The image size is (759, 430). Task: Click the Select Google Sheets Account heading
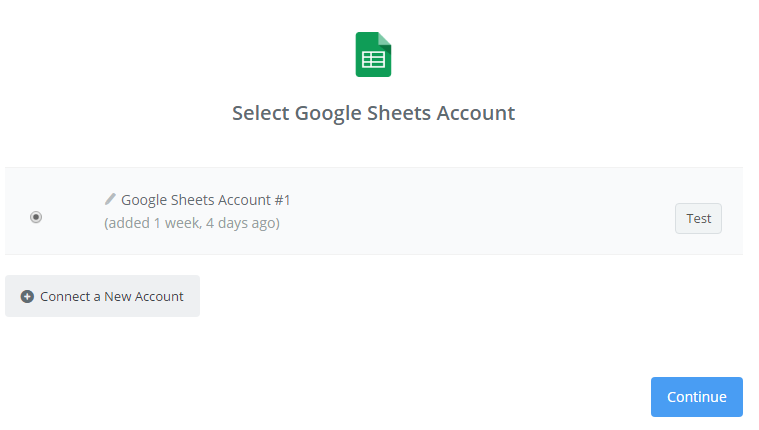[373, 113]
